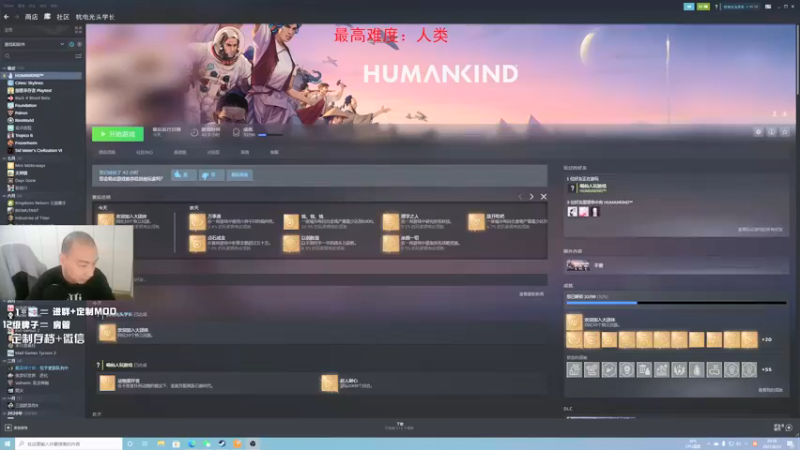Click the library search field
This screenshot has width=800, height=450.
point(37,56)
